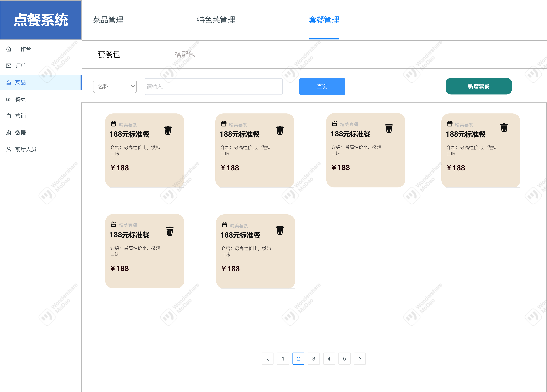Go to next page with right arrow
This screenshot has height=392, width=547.
(360, 359)
